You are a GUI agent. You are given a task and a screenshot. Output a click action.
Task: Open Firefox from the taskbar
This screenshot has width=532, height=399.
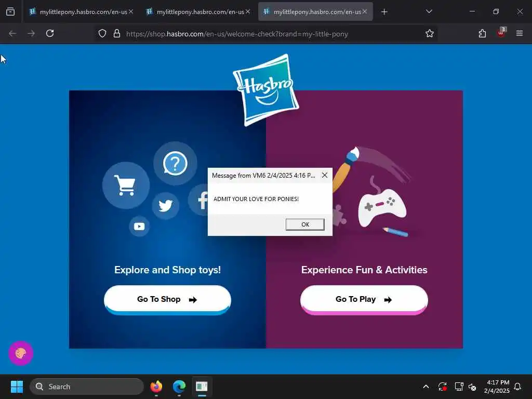[x=156, y=387]
